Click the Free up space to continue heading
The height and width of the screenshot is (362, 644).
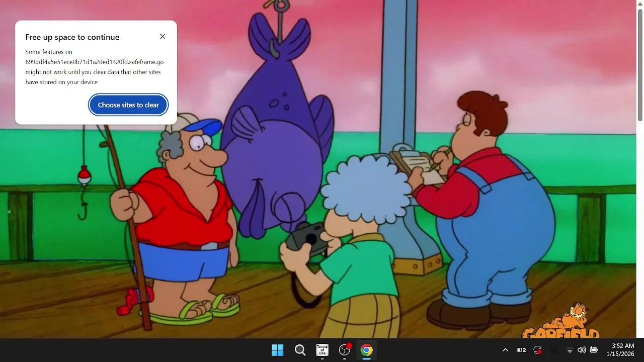72,37
